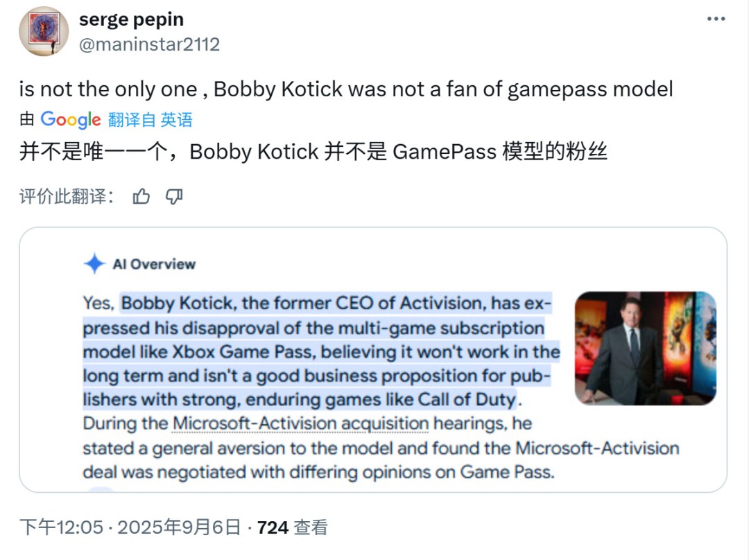Click the original English tweet text
The height and width of the screenshot is (560, 749).
(346, 89)
